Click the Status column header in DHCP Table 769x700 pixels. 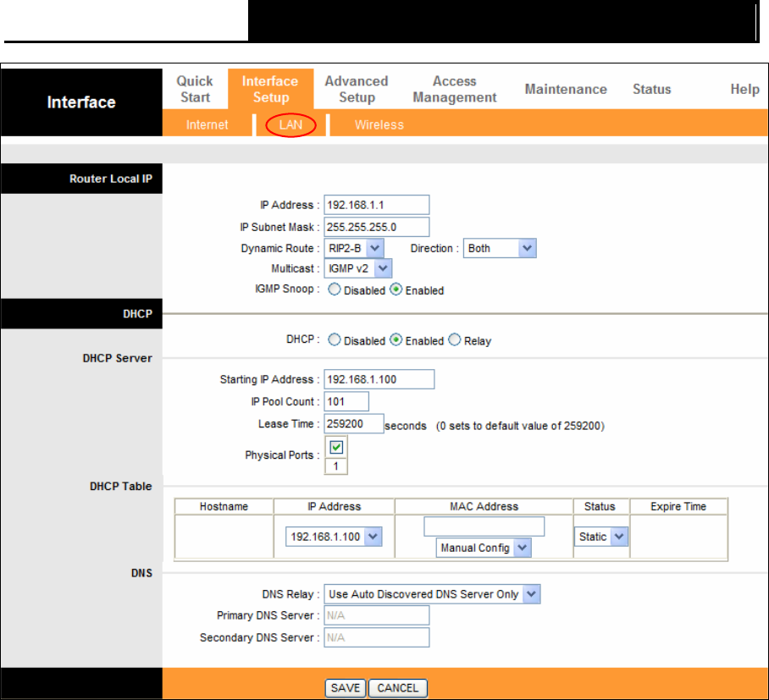coord(600,506)
